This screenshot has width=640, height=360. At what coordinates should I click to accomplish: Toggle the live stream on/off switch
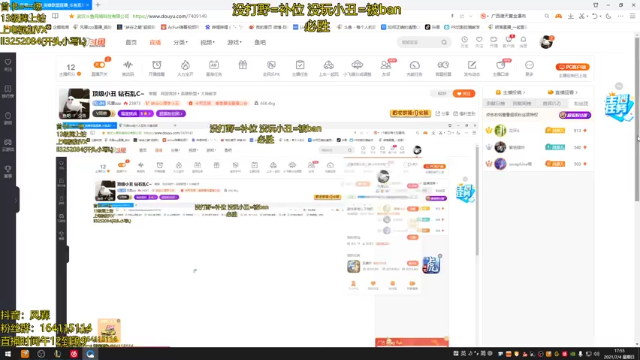tap(99, 65)
